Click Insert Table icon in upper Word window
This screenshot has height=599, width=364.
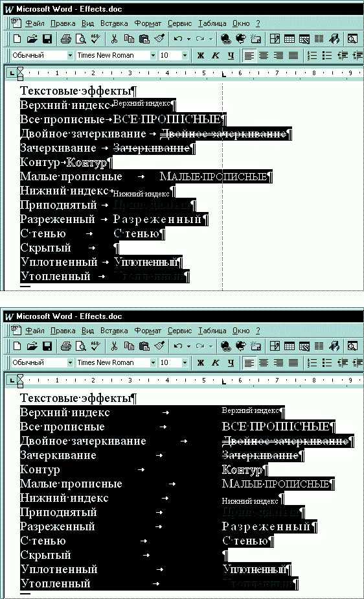290,39
